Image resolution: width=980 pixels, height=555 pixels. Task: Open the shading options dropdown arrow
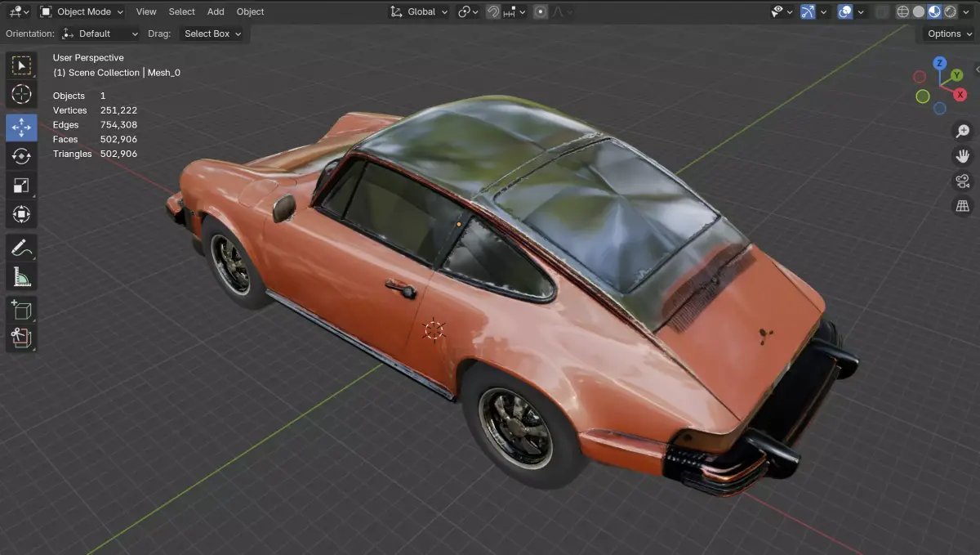click(966, 11)
